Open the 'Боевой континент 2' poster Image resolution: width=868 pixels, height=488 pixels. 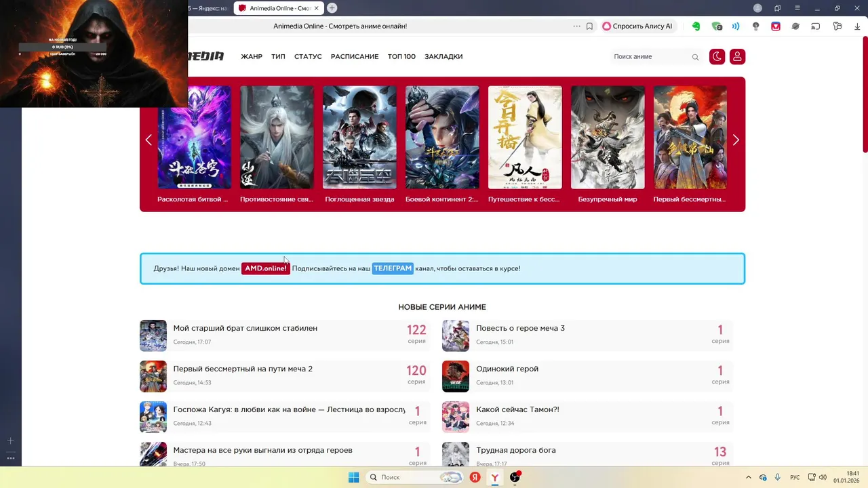442,138
